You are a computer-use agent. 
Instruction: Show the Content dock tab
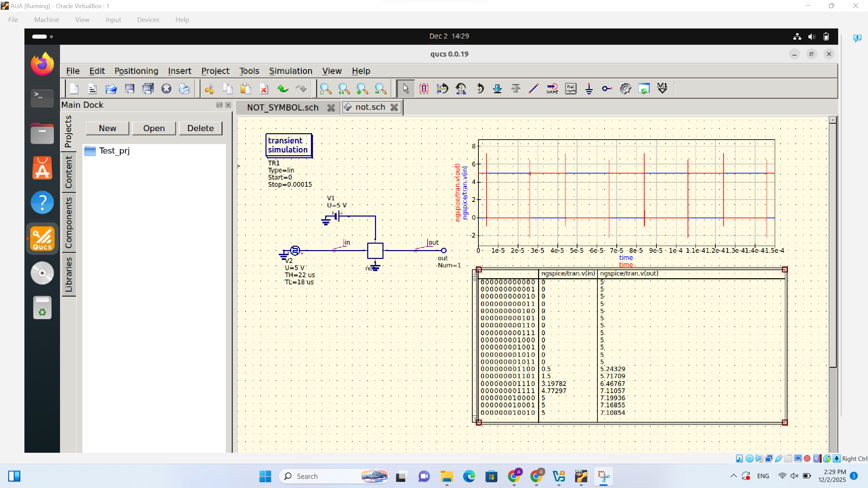click(x=68, y=172)
